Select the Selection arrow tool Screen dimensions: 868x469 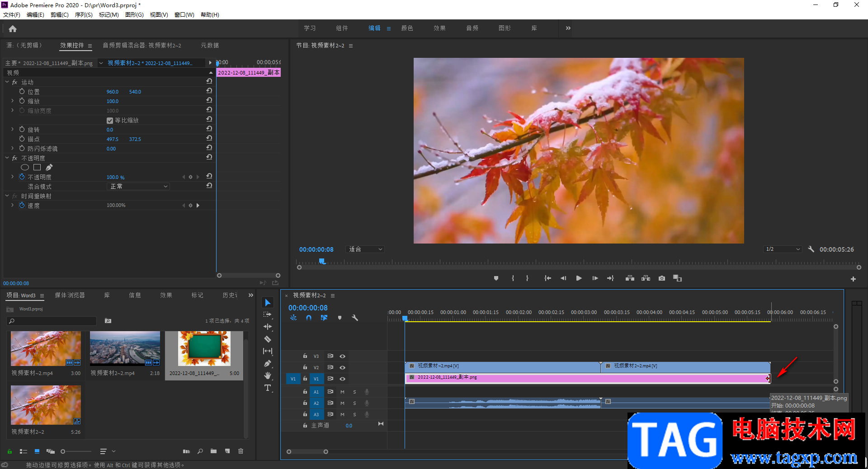coord(268,303)
